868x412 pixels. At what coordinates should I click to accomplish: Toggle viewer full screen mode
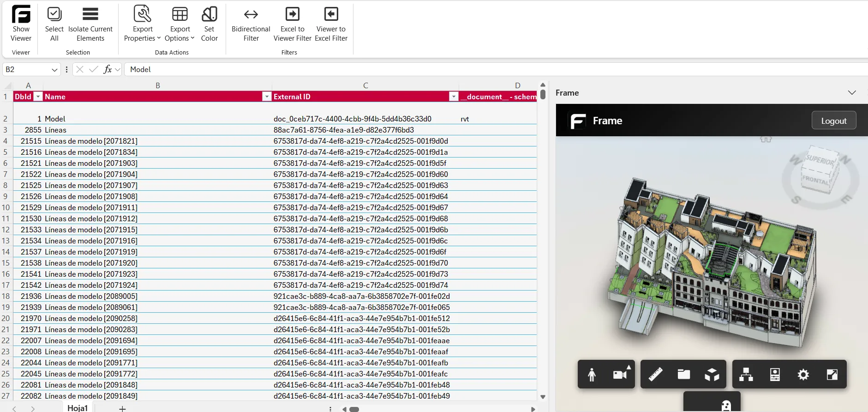tap(832, 375)
